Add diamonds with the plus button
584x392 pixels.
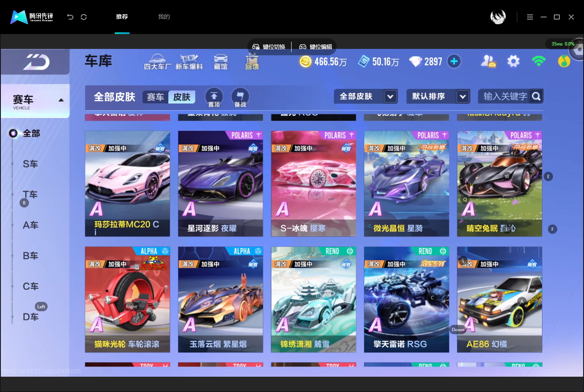pyautogui.click(x=454, y=62)
